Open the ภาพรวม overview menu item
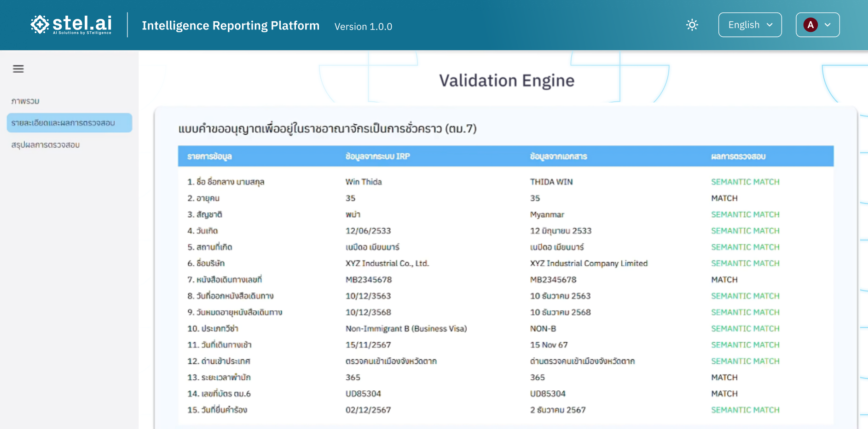This screenshot has height=429, width=868. coord(25,101)
